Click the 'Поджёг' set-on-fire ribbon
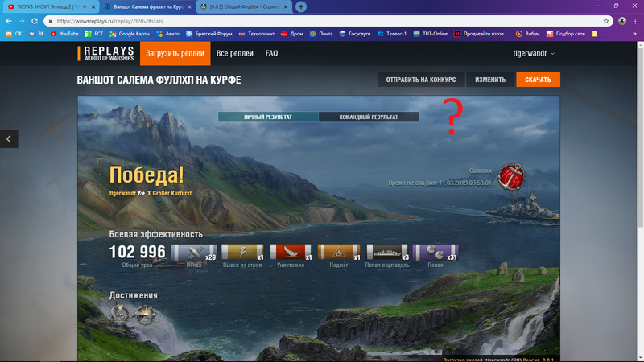 pos(339,253)
